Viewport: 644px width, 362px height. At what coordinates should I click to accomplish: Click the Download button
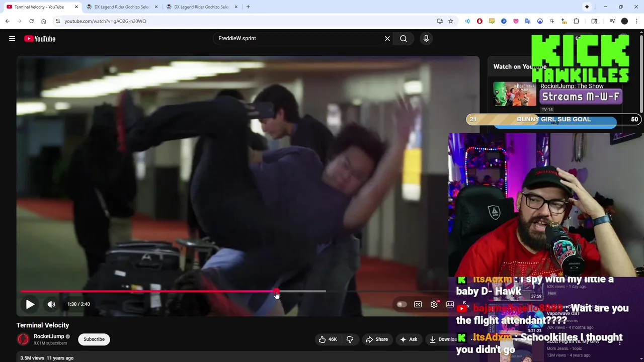point(443,339)
